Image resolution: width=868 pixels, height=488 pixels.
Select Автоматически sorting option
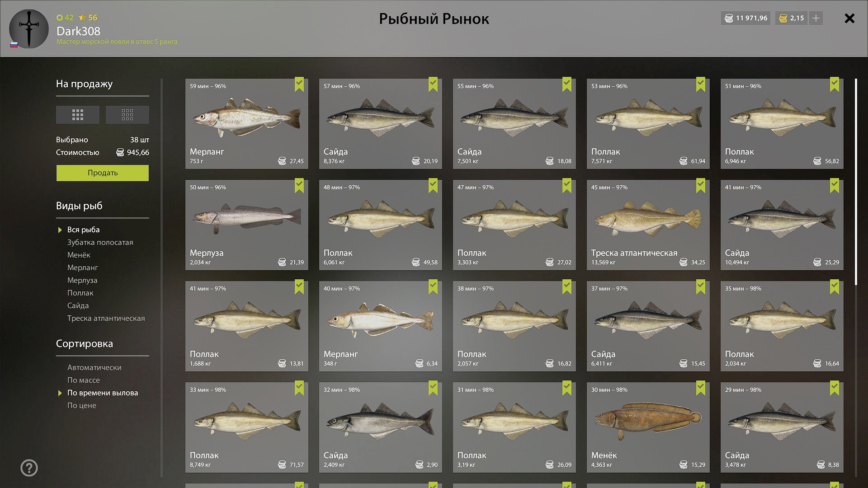pos(94,367)
